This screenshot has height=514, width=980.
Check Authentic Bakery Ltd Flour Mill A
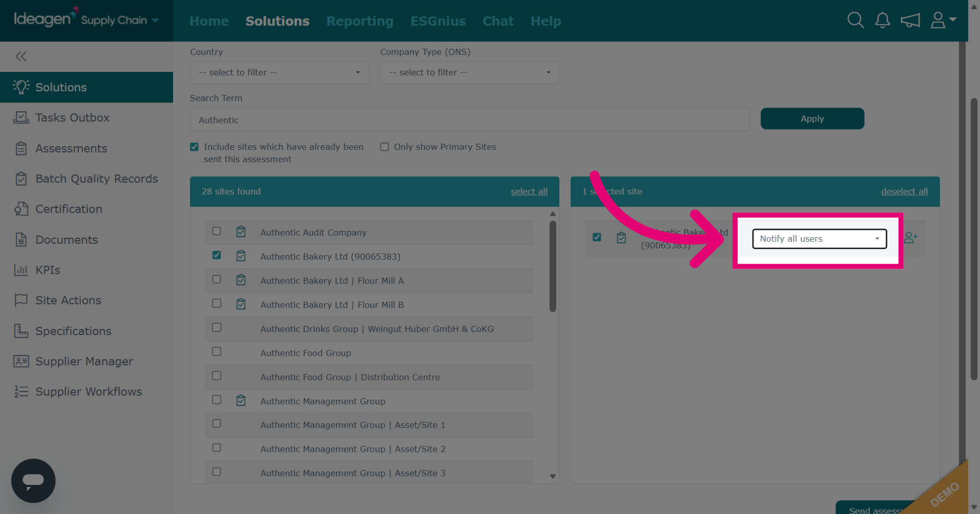coord(216,279)
